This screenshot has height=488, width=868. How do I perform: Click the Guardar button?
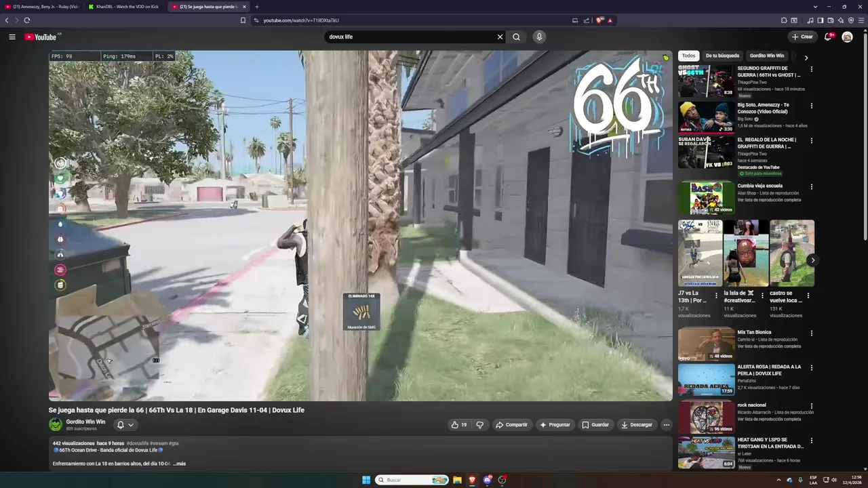(595, 425)
